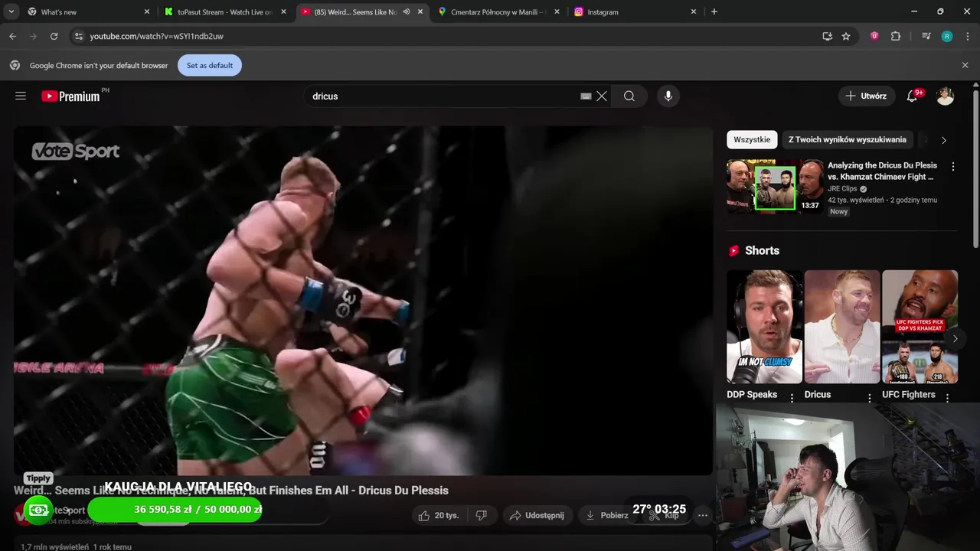Screen dimensions: 980x551
Task: Install app icon in address bar
Action: click(827, 36)
